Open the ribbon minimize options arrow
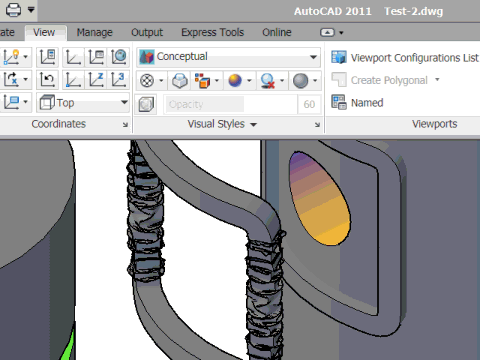 [x=341, y=33]
